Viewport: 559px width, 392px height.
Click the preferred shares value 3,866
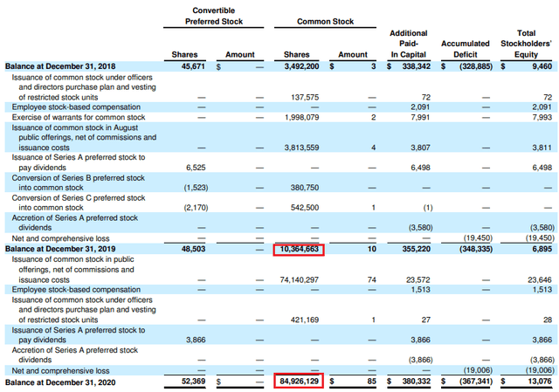click(x=196, y=340)
